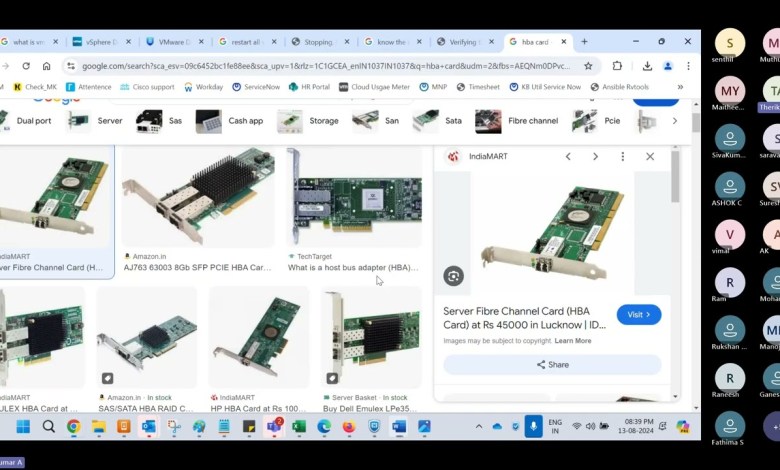The width and height of the screenshot is (780, 470).
Task: Switch to the 'Verifying' tab
Action: click(x=465, y=42)
